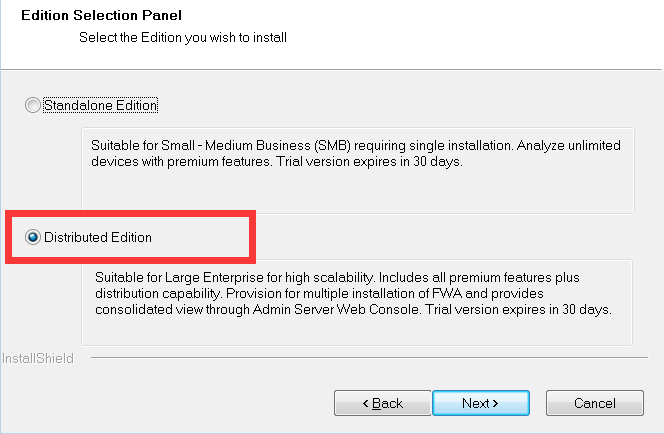The width and height of the screenshot is (664, 434).
Task: Click the left chevron on Back button
Action: (365, 404)
